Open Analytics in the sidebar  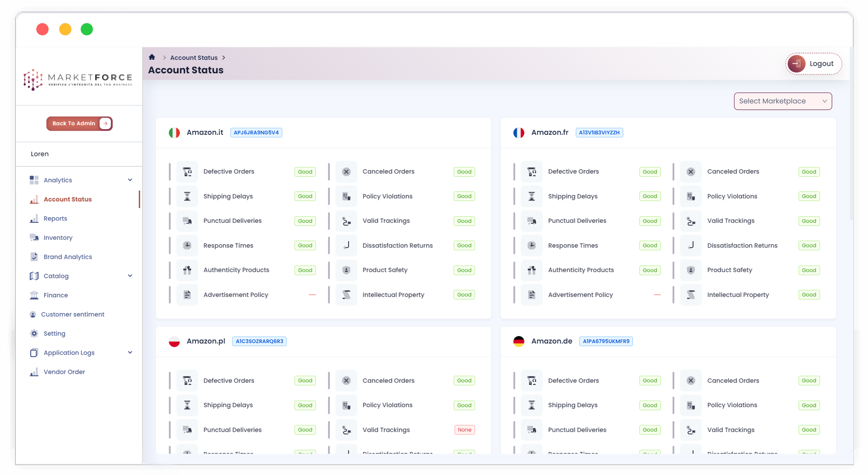[x=58, y=180]
